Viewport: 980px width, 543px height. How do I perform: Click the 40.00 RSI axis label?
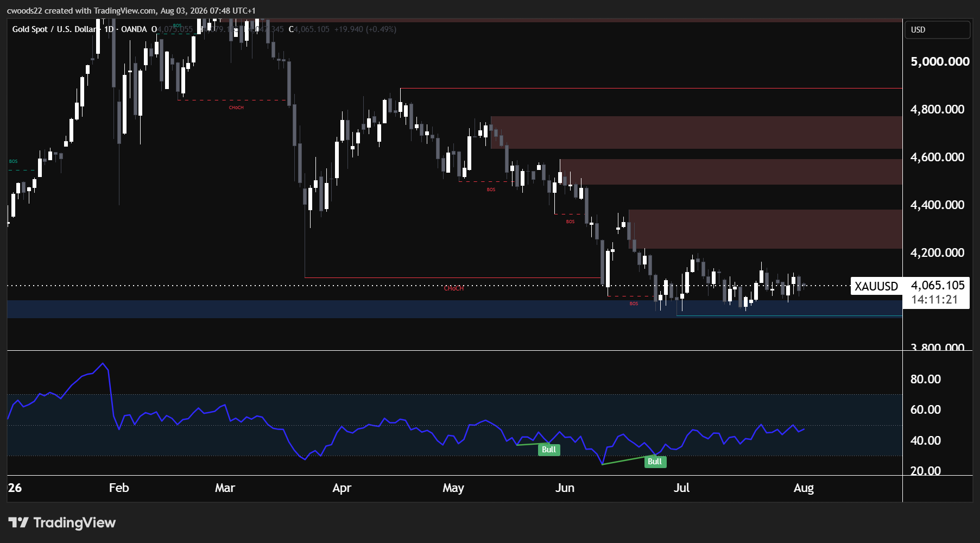[x=926, y=440]
